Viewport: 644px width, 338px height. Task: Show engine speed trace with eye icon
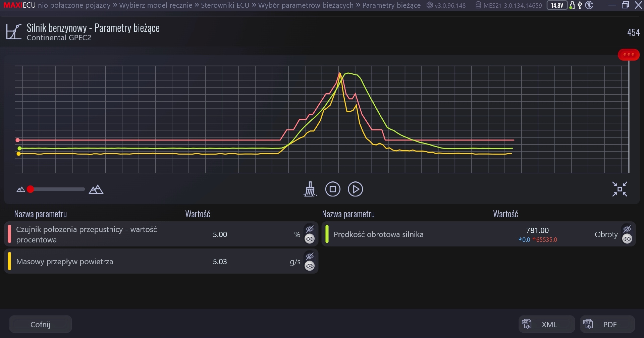click(627, 239)
